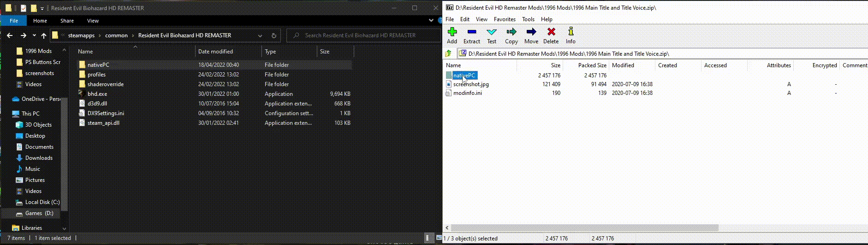
Task: Click the Extract icon in 7-Zip
Action: coord(471,32)
